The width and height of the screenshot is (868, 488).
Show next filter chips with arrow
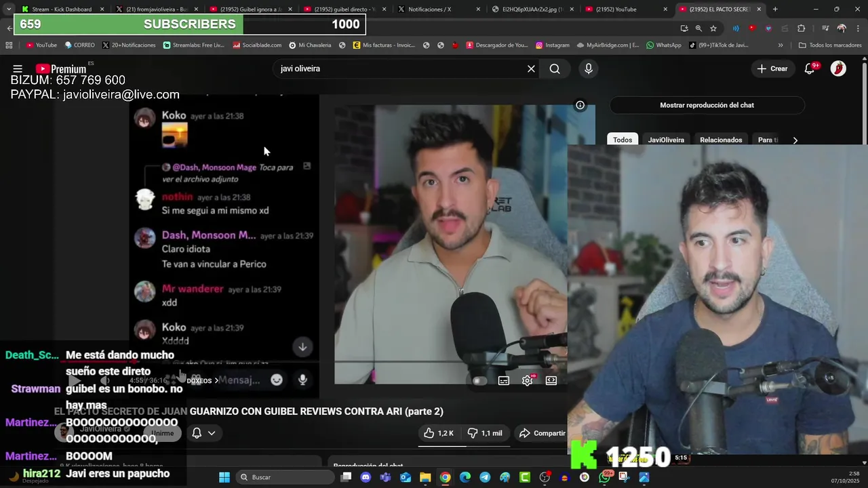click(795, 140)
